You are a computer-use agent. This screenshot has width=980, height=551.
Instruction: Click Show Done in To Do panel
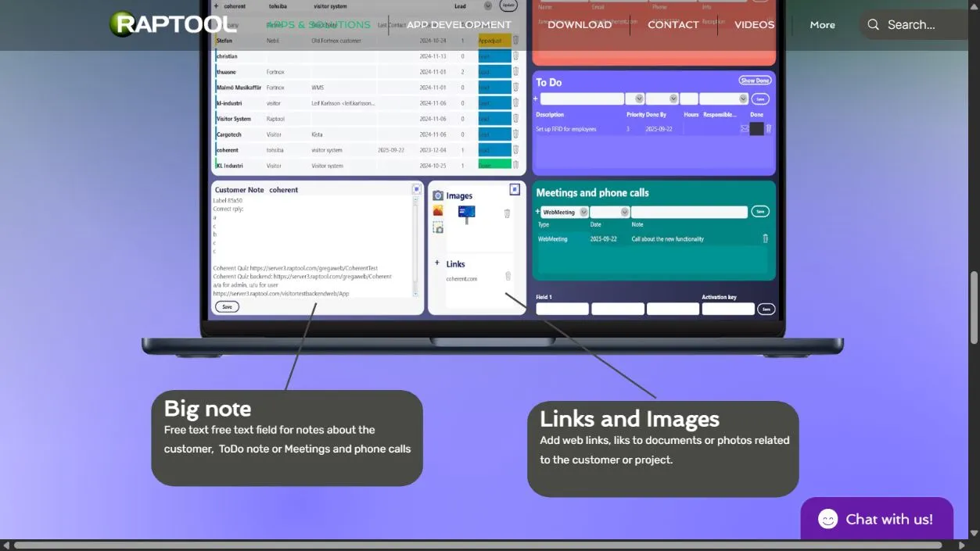click(x=755, y=81)
